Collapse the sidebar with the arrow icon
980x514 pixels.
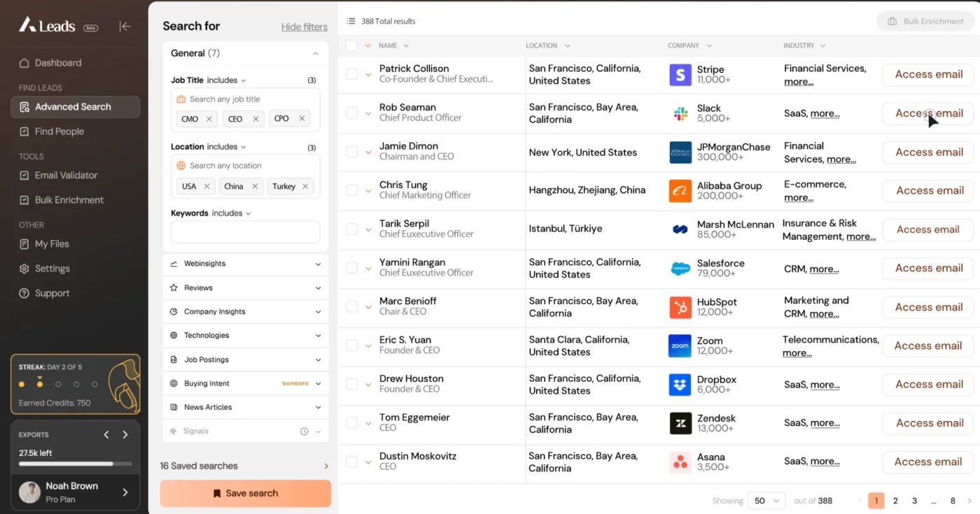(125, 27)
